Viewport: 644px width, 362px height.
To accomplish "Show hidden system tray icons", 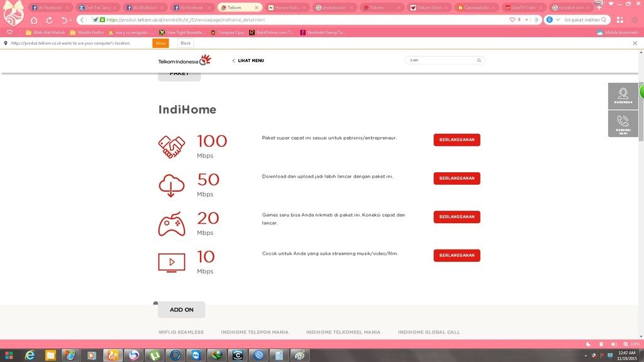I will 586,356.
